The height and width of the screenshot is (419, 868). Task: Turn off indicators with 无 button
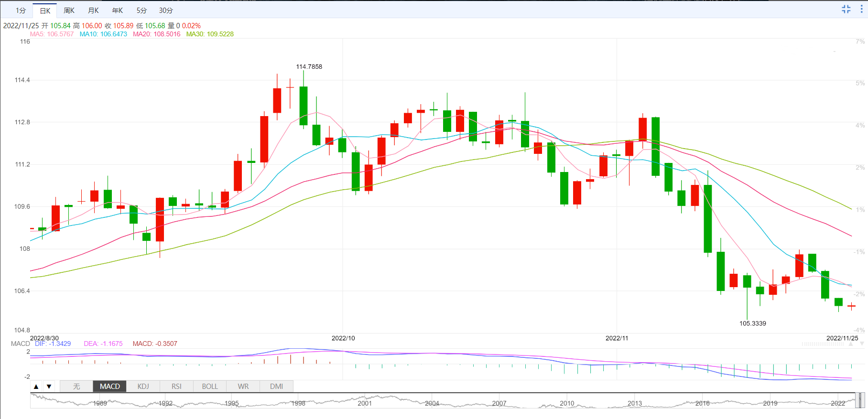[x=76, y=387]
